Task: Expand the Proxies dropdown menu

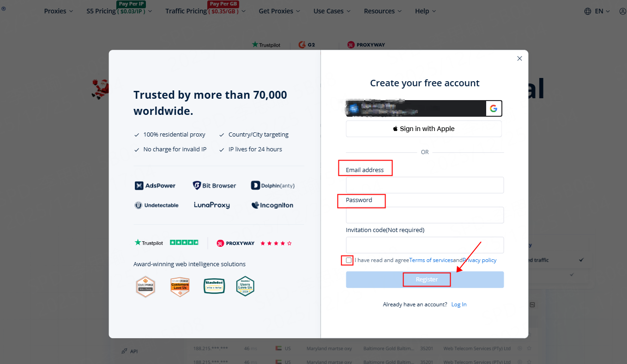Action: point(59,11)
